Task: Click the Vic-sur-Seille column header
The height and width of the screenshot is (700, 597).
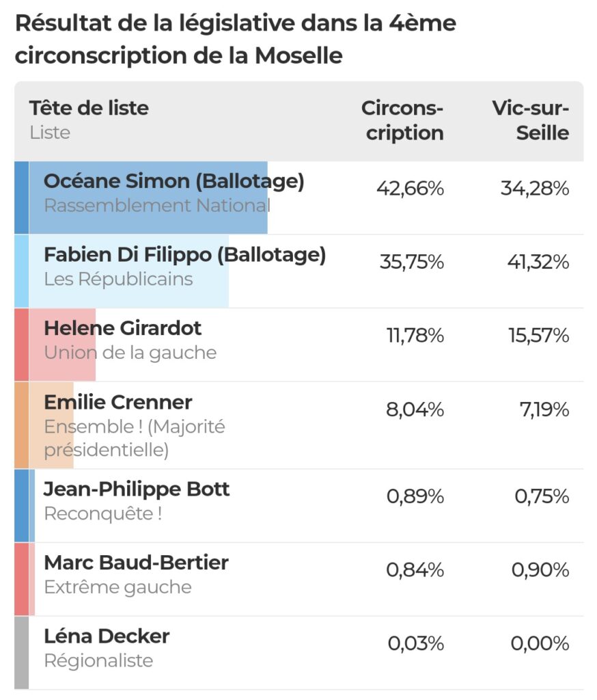Action: [531, 120]
